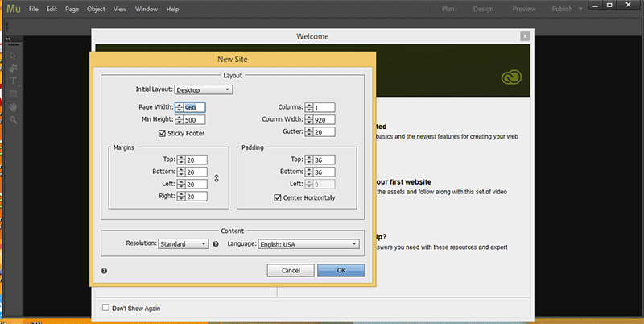Click the Page Width field

pos(194,108)
